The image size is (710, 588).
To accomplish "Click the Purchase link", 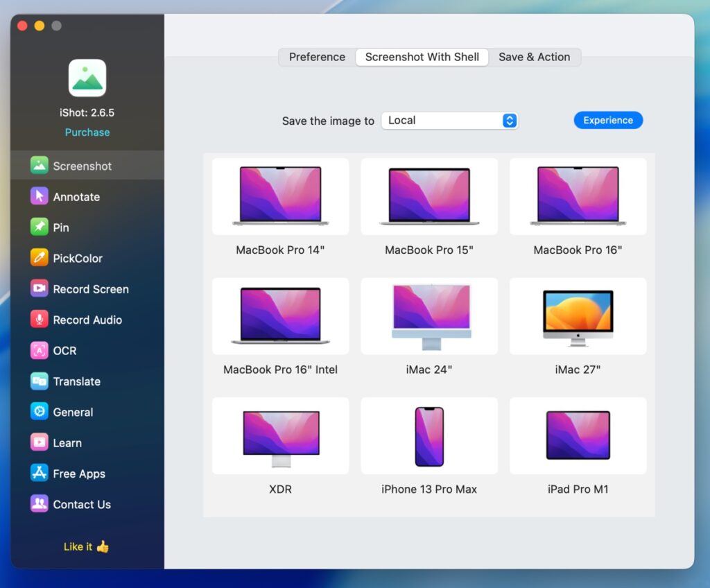I will tap(87, 132).
